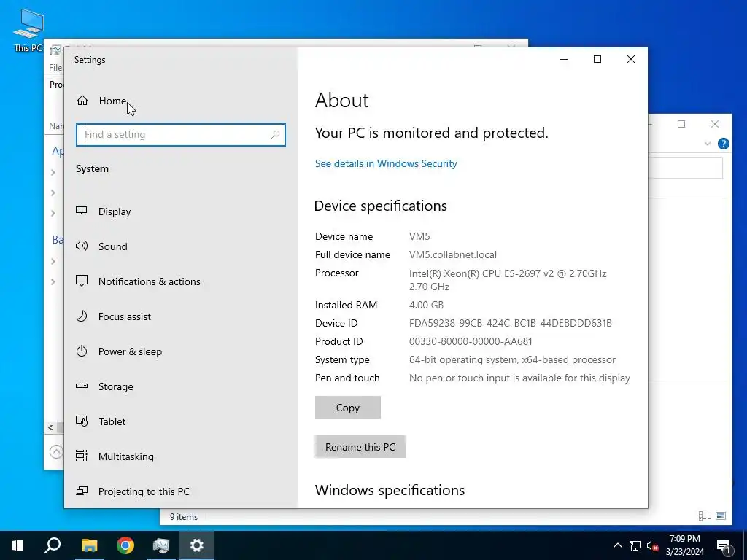Screen dimensions: 747x560
Task: Show hidden system tray icons
Action: (x=617, y=545)
